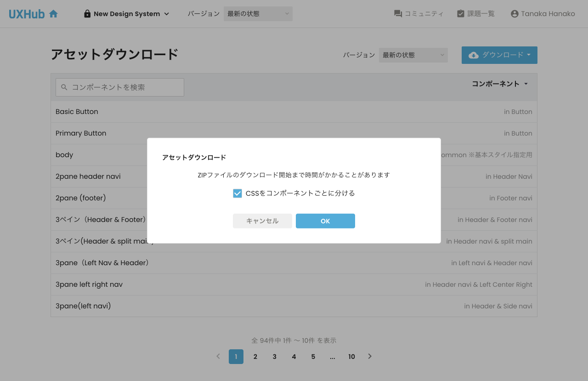Expand the New Design System dropdown

[126, 13]
